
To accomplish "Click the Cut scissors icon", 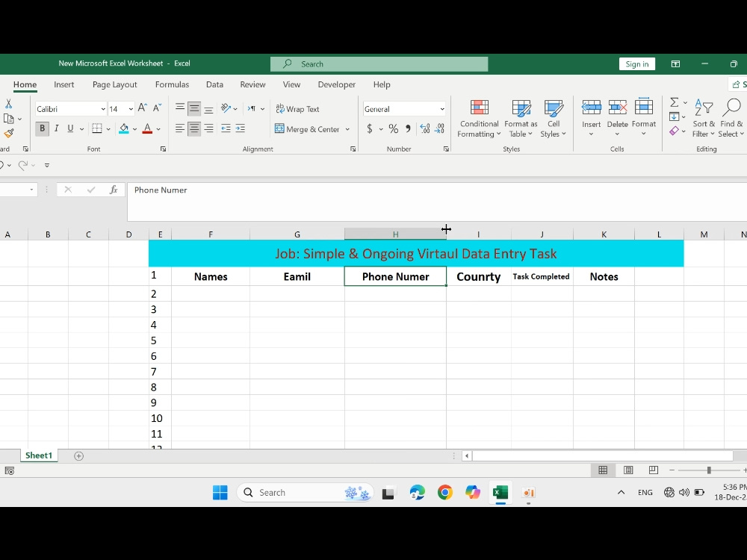I will [8, 104].
